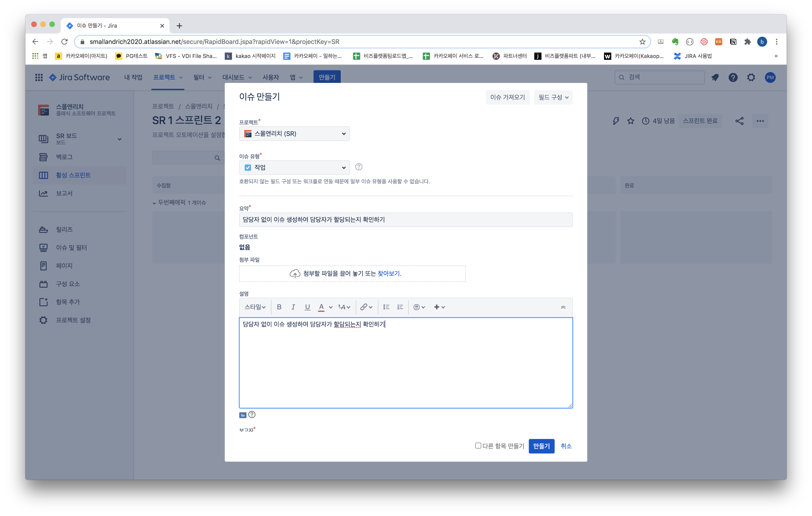Open the 스타일 text style dropdown
This screenshot has width=812, height=516.
[x=255, y=307]
